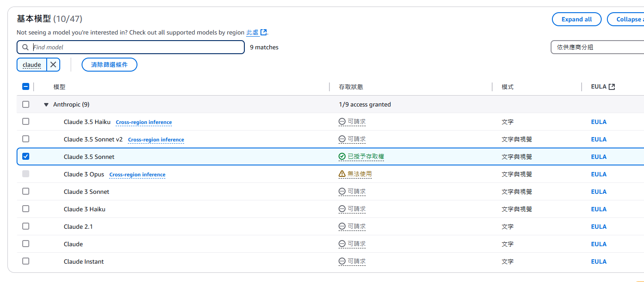This screenshot has width=644, height=282.
Task: Open the EULA link for Claude 2.1
Action: tap(599, 227)
